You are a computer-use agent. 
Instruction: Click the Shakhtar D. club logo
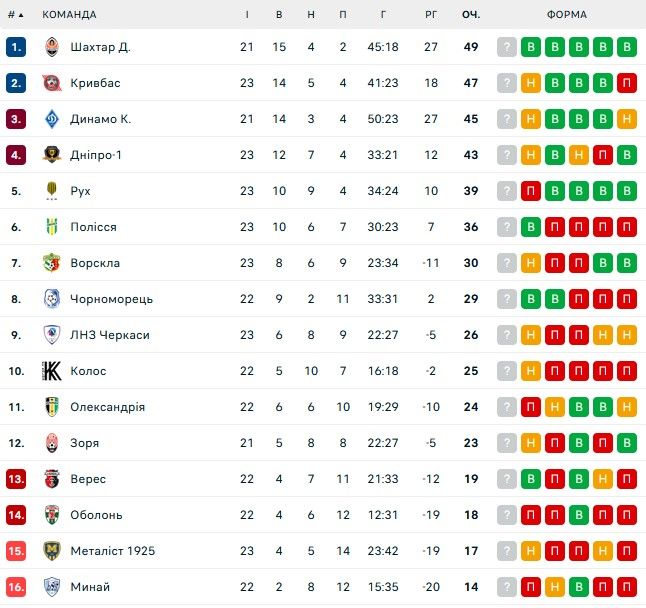[x=52, y=47]
